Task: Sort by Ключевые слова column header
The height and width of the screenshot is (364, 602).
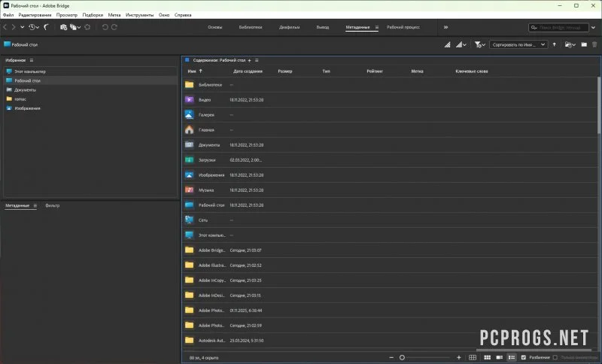Action: click(x=472, y=71)
